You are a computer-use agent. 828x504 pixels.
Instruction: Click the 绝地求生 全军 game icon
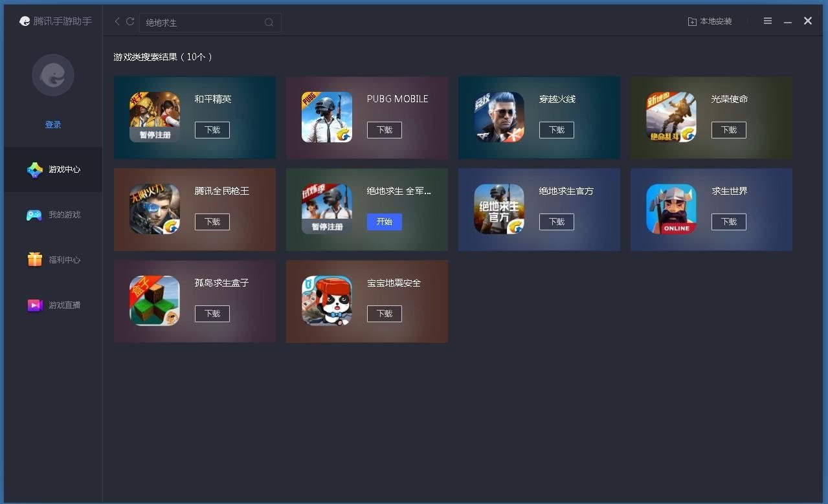click(x=327, y=209)
